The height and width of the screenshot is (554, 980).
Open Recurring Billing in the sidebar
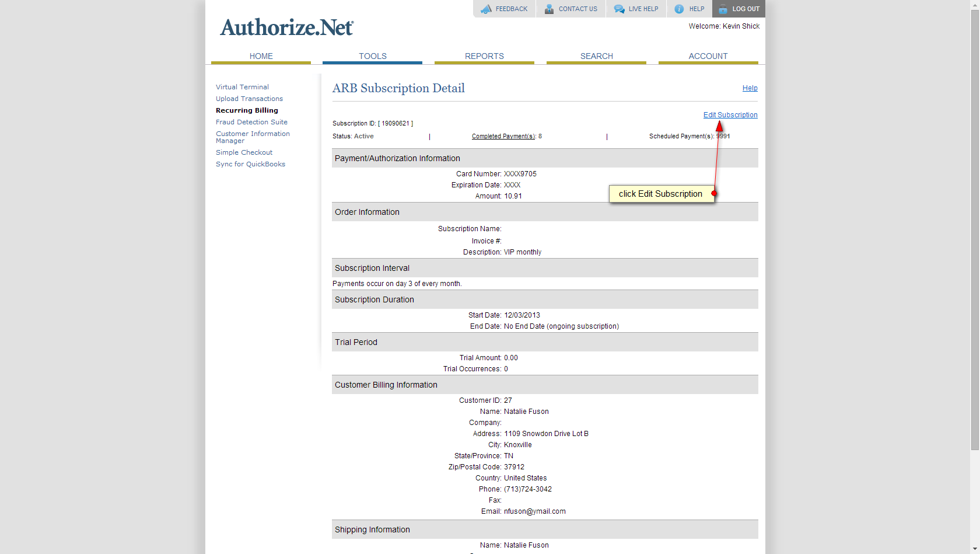click(x=247, y=110)
